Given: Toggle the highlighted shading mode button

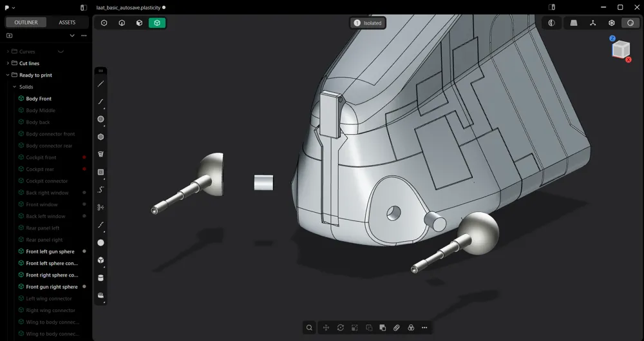Looking at the screenshot, I should pos(630,23).
